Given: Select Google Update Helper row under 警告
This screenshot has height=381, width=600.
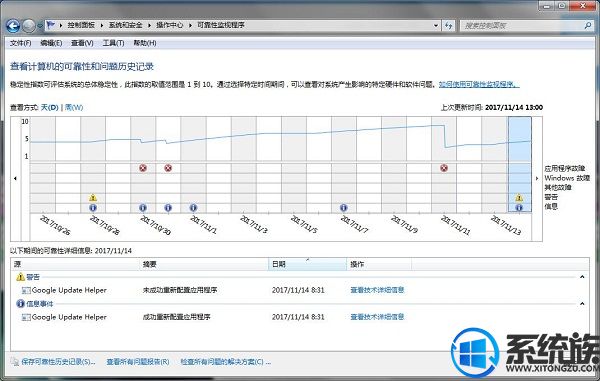Looking at the screenshot, I should 300,290.
